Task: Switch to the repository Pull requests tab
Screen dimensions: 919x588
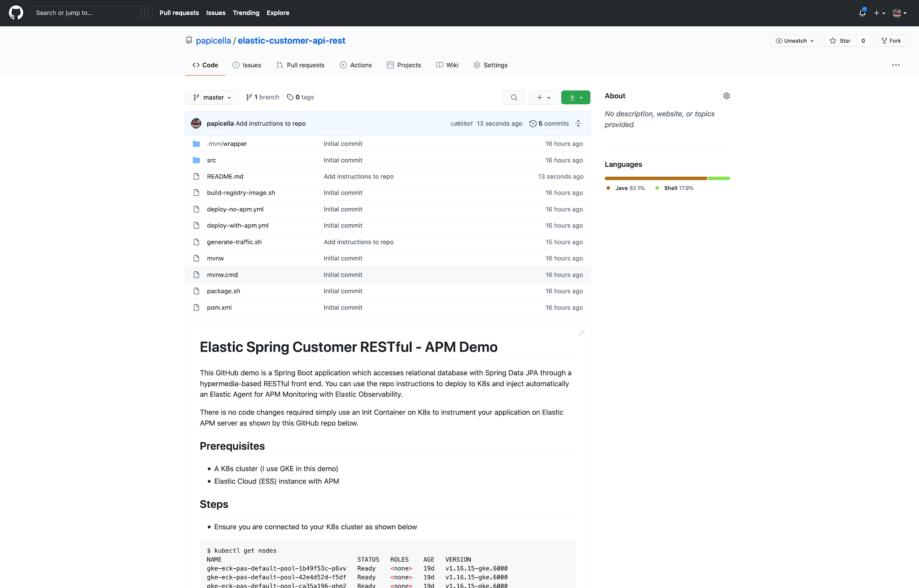Action: click(301, 65)
